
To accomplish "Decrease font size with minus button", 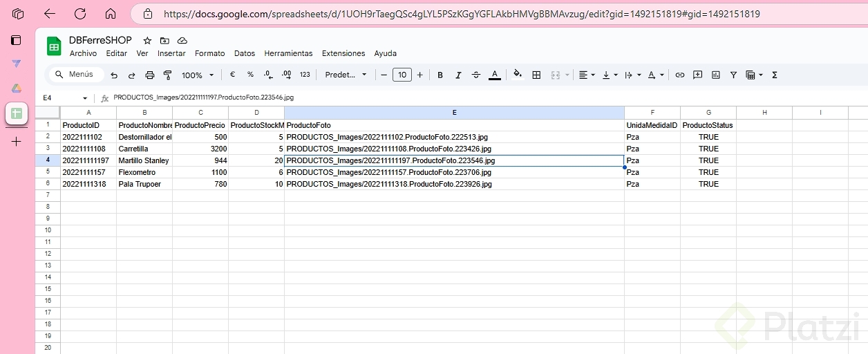I will 384,75.
